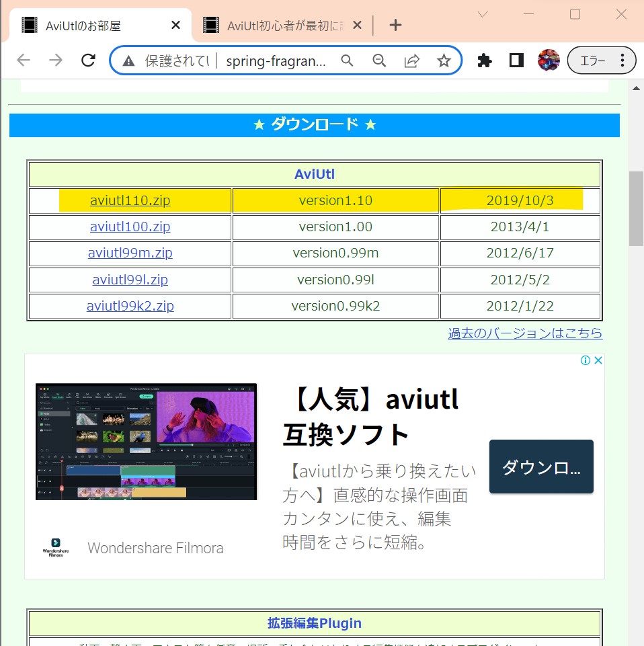Close the AviUtlのお部屋 tab
Viewport: 644px width, 646px height.
(175, 26)
